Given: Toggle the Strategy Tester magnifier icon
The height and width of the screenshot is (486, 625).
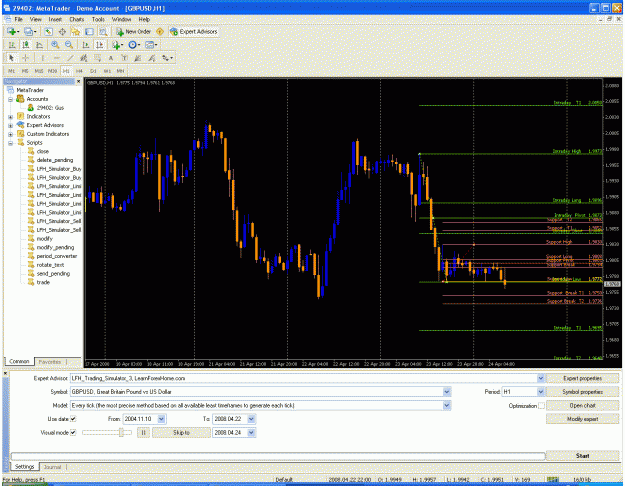Looking at the screenshot, I should pos(103,31).
